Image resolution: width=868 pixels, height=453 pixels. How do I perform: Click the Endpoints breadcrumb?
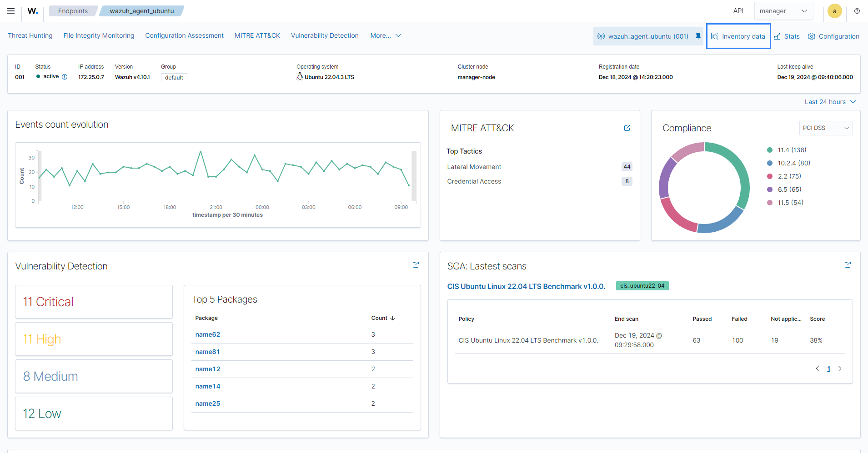click(x=73, y=11)
